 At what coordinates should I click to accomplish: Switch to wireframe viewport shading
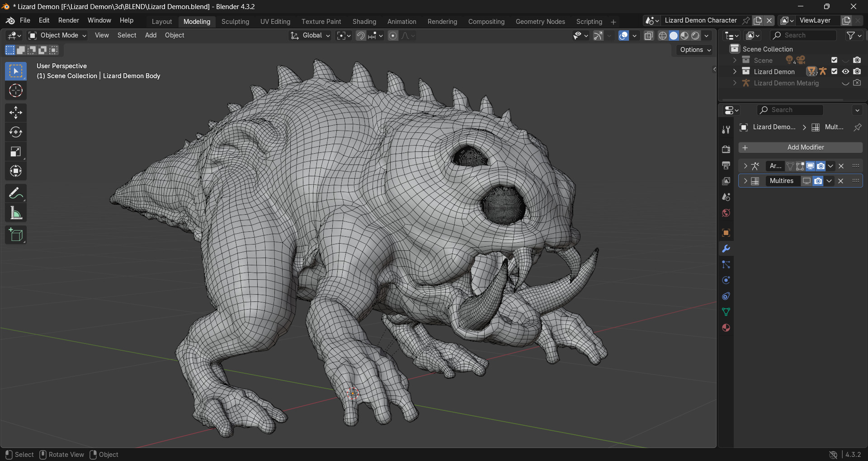[663, 36]
